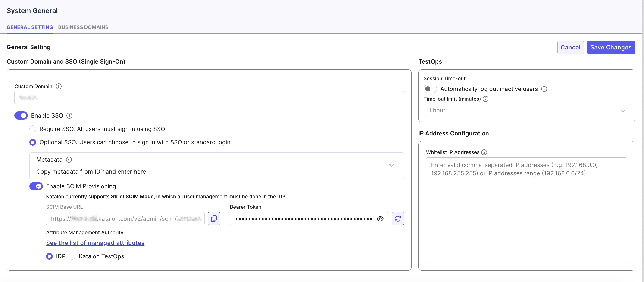View info about Enable SSO
Viewport: 644px width, 282px height.
[69, 115]
